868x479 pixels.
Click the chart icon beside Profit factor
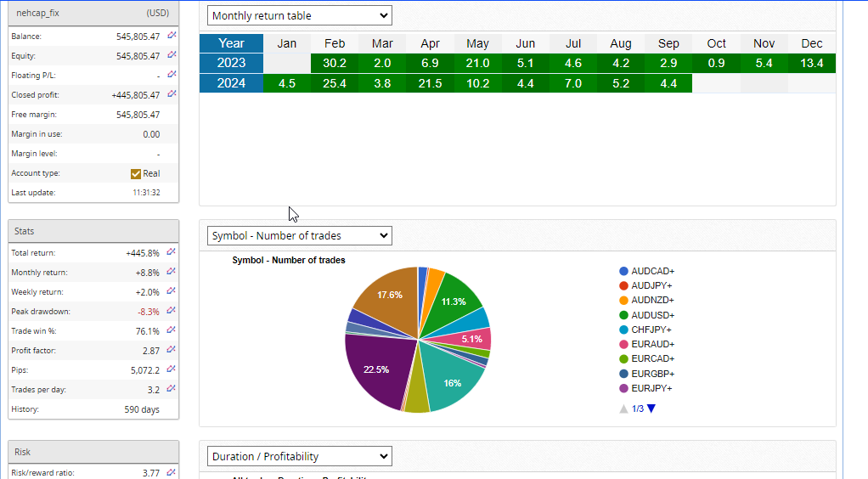click(x=172, y=350)
